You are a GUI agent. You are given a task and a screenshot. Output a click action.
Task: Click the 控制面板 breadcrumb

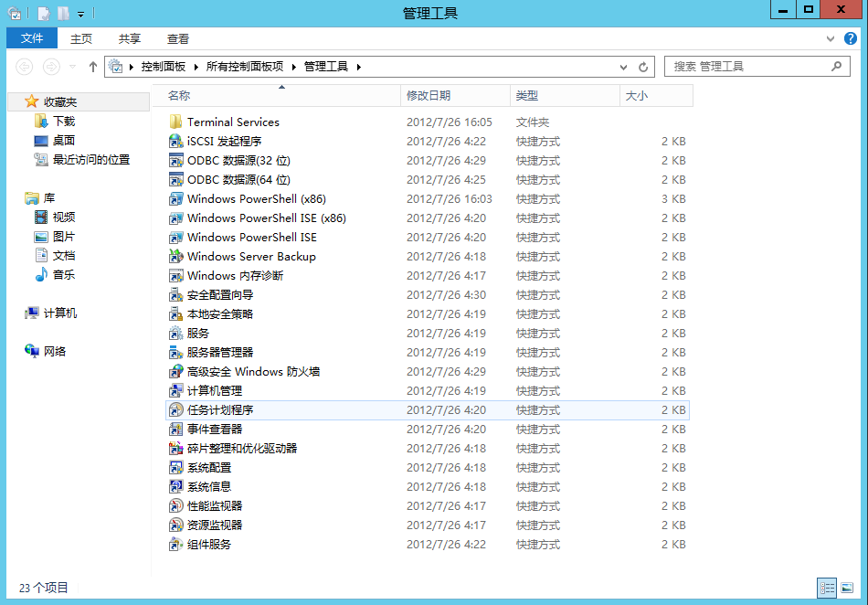pos(164,67)
